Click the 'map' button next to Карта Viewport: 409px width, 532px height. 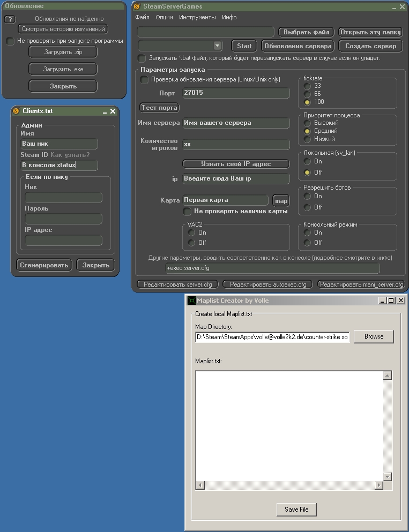(x=281, y=201)
